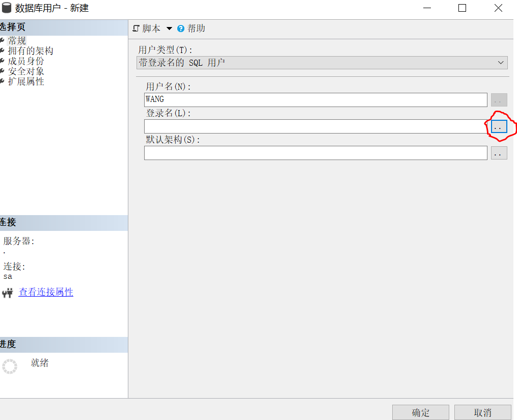Click the database icon in the title bar

coord(6,8)
